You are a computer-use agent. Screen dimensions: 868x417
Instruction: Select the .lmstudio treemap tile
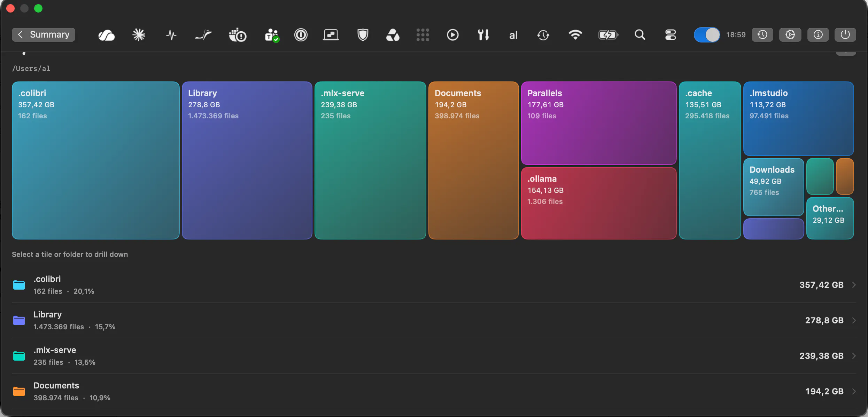pyautogui.click(x=798, y=119)
